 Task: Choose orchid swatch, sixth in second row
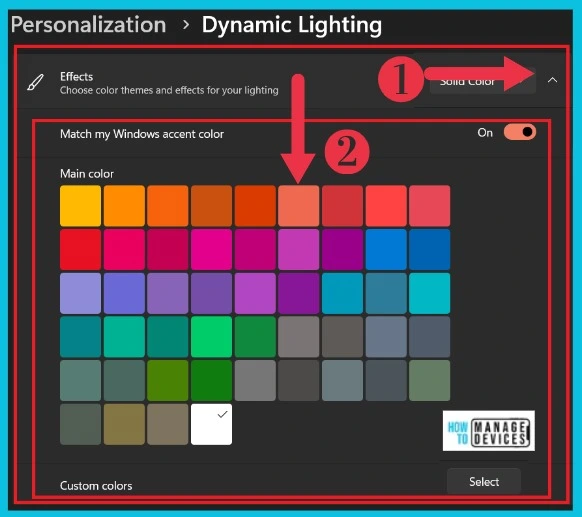tap(298, 250)
